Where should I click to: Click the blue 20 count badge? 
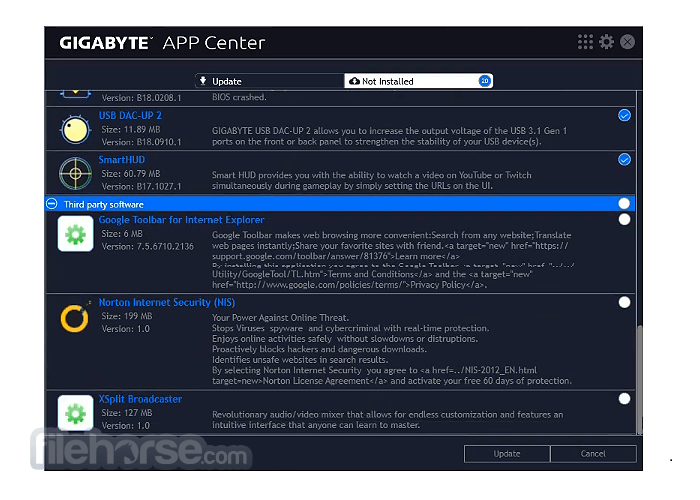pyautogui.click(x=484, y=81)
